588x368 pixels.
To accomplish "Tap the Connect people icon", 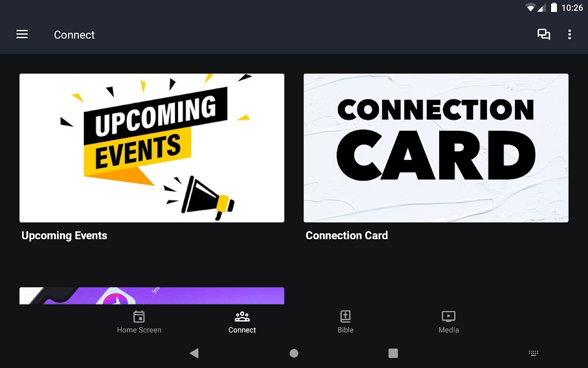I will tap(242, 316).
